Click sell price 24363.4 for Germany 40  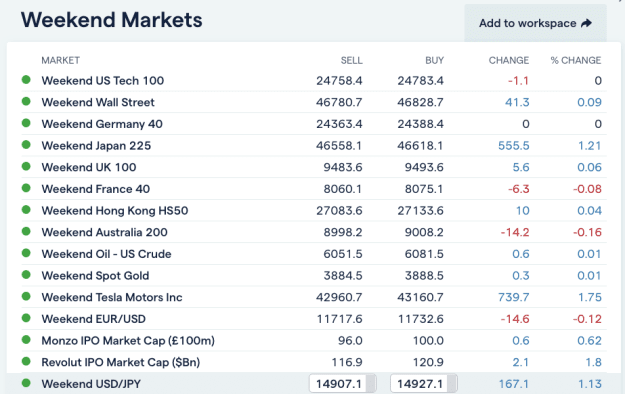tap(339, 124)
